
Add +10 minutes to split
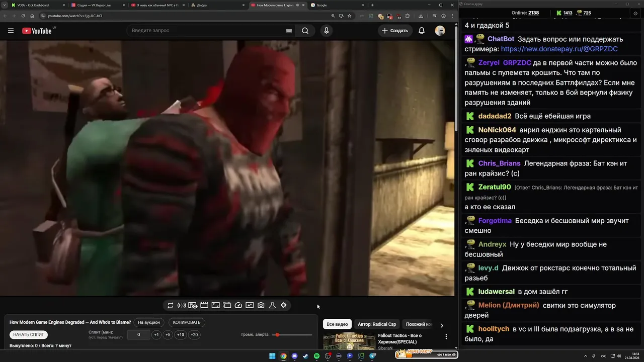(181, 335)
